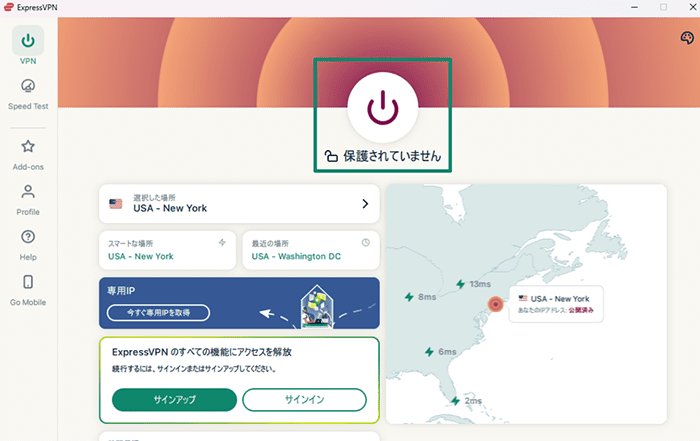Toggle the VPN power button on

point(382,107)
